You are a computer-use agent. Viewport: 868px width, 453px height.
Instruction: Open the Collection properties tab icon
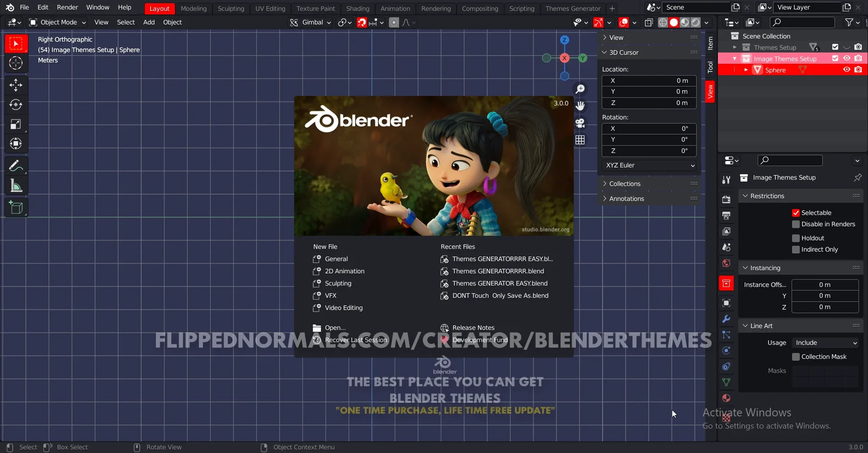click(726, 283)
